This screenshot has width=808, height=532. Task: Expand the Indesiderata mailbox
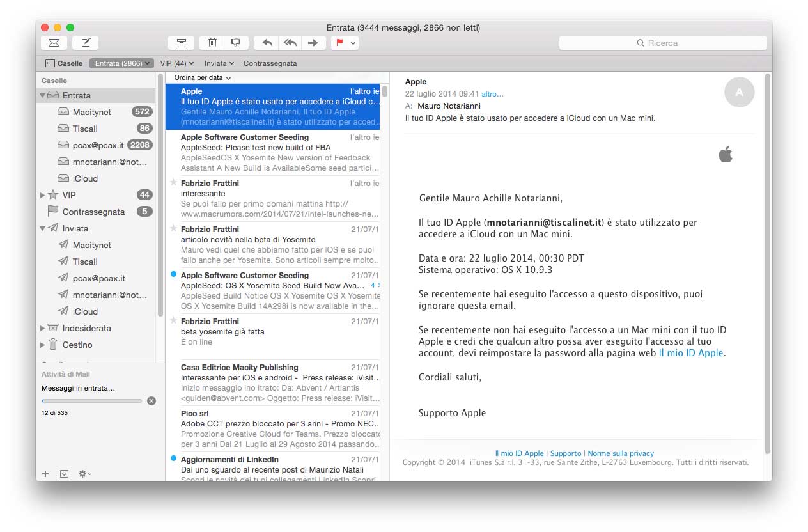pos(43,328)
